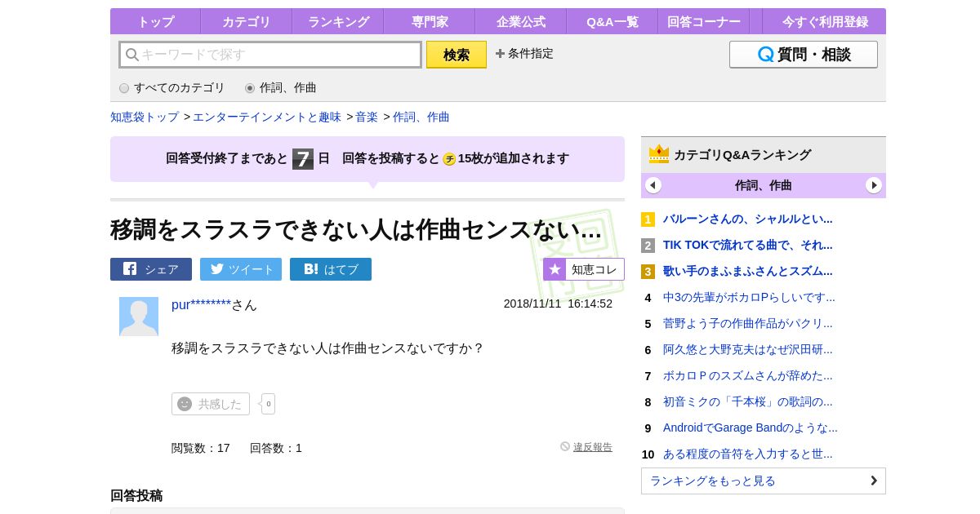Open ranking 6 阿久悠と大野克夫 question
This screenshot has height=514, width=980.
pos(747,349)
